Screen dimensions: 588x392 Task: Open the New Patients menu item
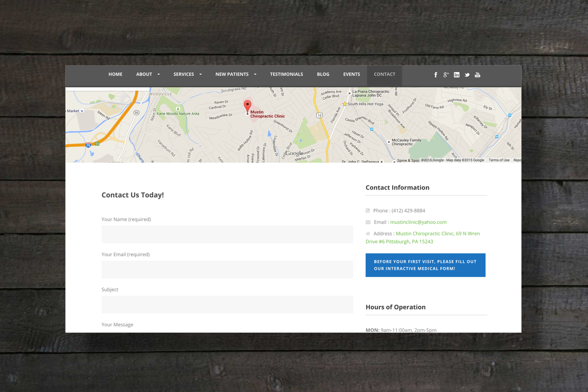(232, 74)
